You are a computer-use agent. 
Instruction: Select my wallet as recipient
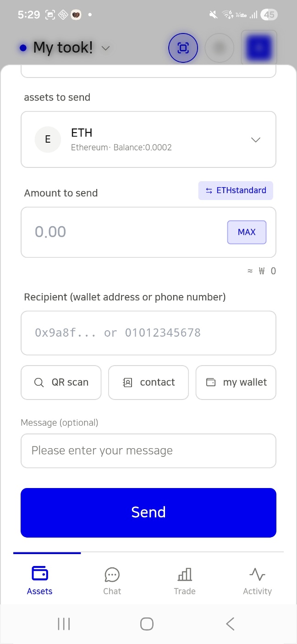tap(236, 383)
